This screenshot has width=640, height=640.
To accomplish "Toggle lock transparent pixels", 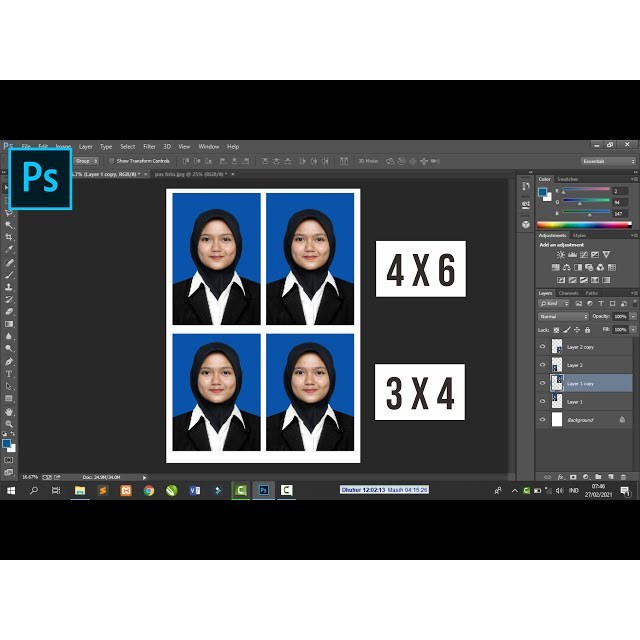I will [556, 330].
